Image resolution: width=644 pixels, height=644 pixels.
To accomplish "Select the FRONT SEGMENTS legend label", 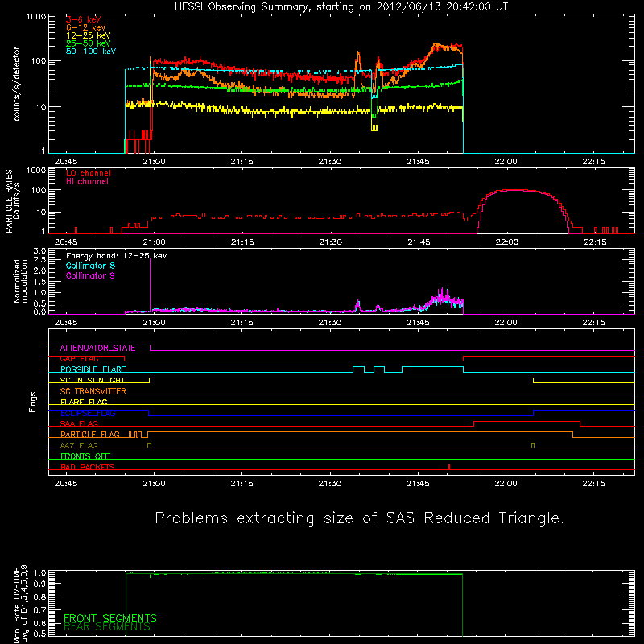I will (x=110, y=618).
